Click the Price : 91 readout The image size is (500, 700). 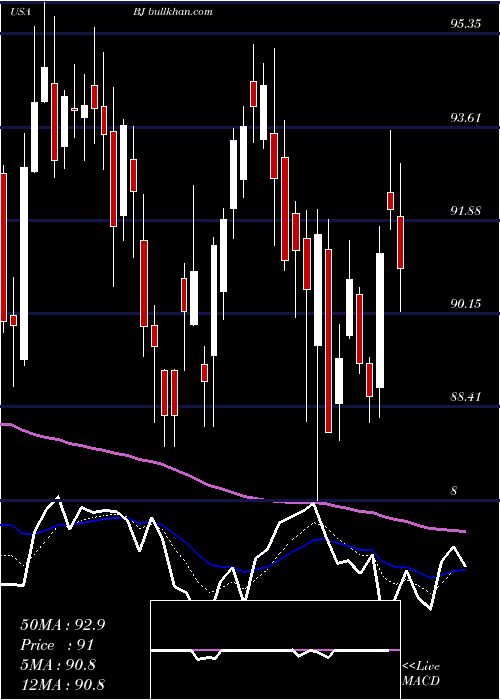(57, 645)
